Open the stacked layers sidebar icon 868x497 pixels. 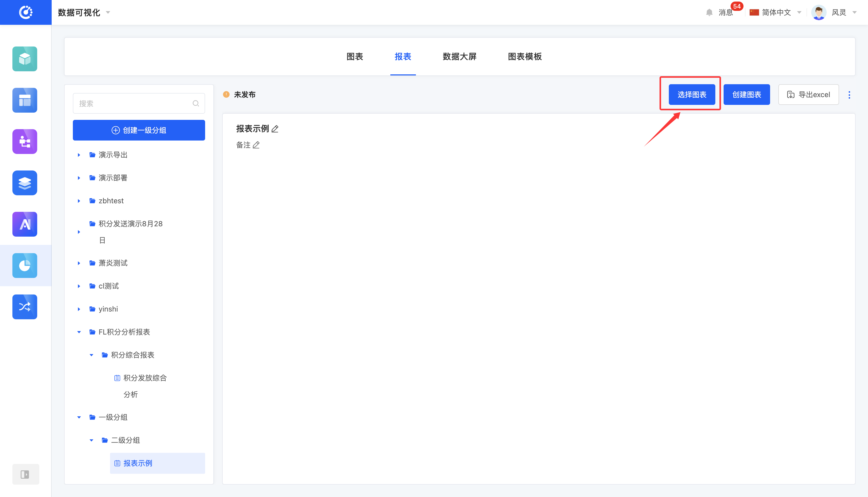point(25,183)
